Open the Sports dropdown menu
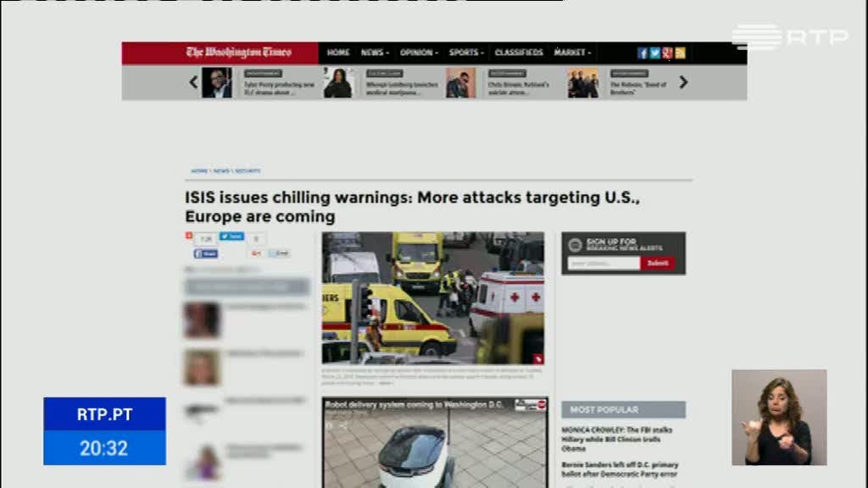 point(466,53)
